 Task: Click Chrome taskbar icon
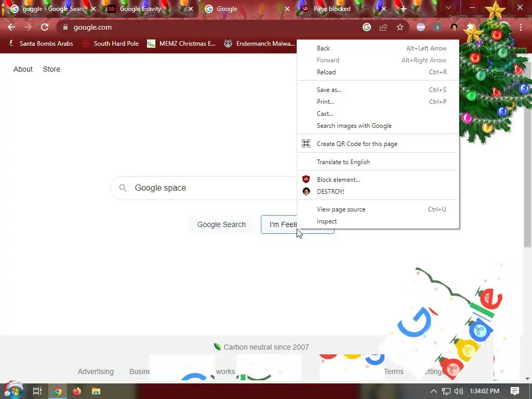pos(58,391)
